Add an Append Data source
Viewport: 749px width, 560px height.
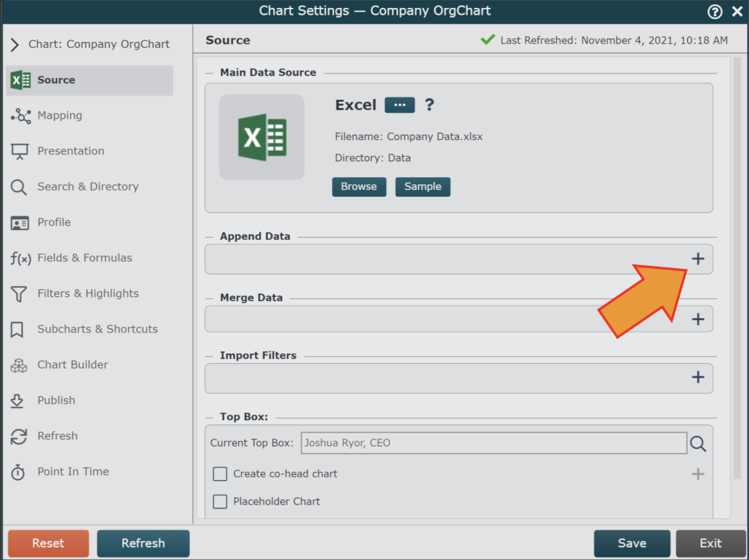tap(698, 259)
